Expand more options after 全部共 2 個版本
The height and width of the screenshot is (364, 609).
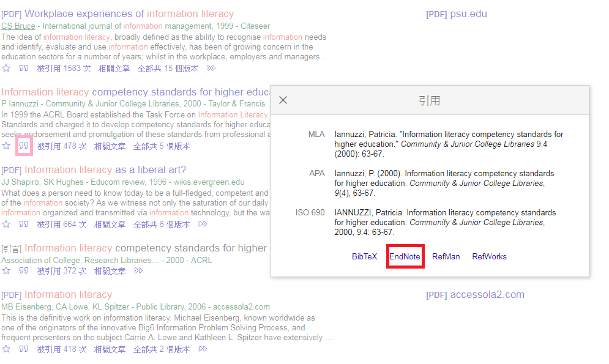tap(203, 349)
